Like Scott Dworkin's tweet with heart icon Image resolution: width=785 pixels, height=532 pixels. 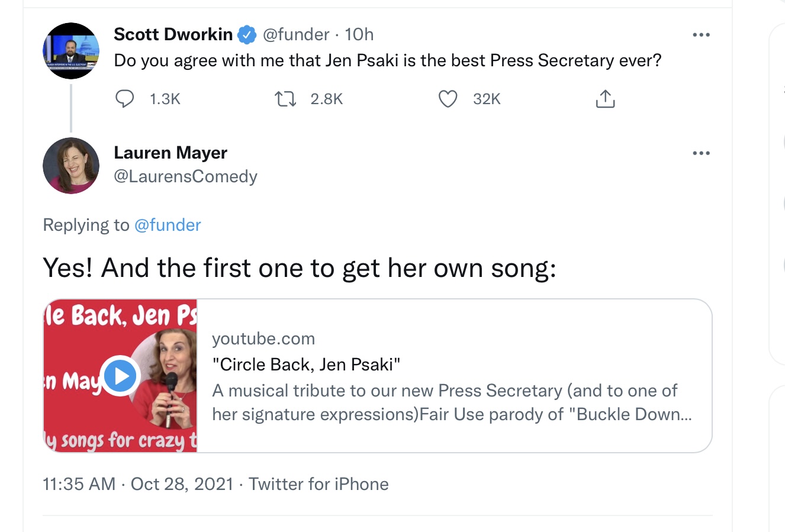click(x=448, y=99)
